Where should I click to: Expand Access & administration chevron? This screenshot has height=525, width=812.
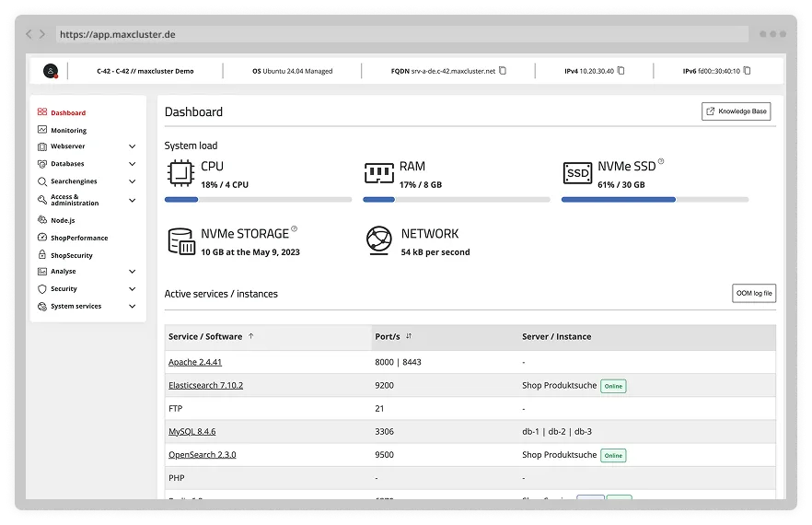point(132,200)
